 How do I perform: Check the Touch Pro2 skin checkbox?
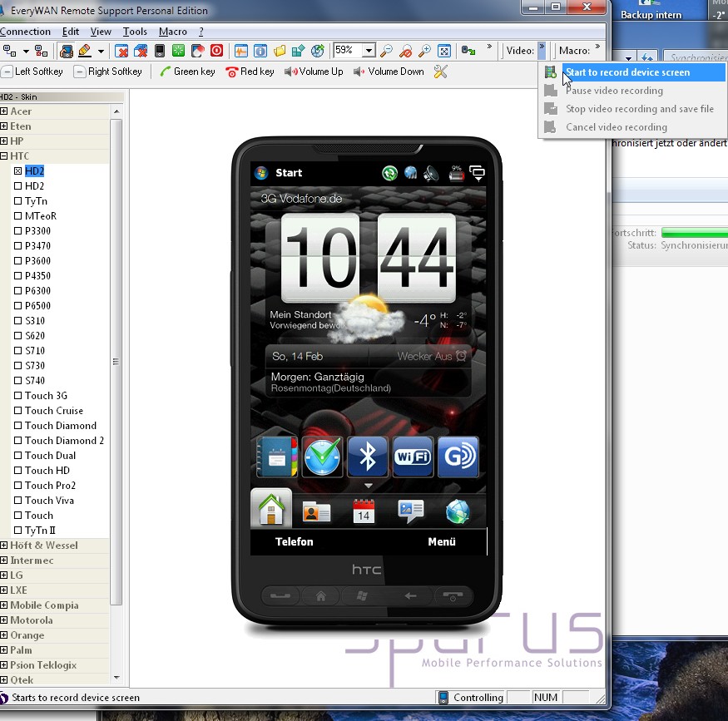tap(17, 486)
